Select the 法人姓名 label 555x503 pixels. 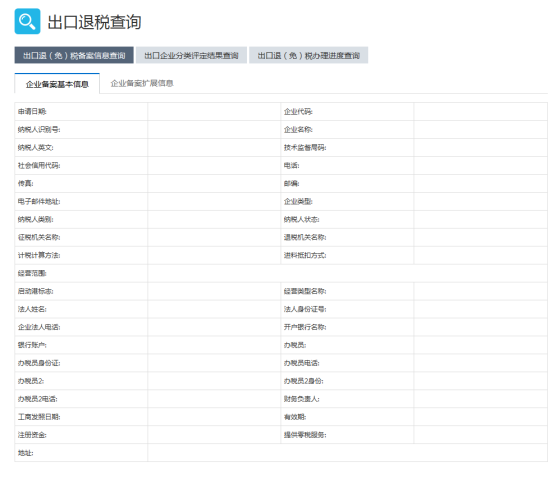click(x=32, y=309)
